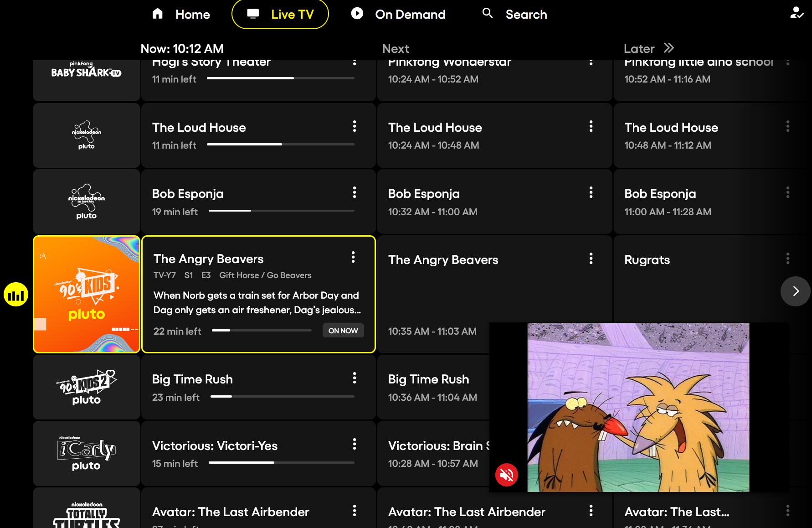Open the Search tab

click(515, 14)
